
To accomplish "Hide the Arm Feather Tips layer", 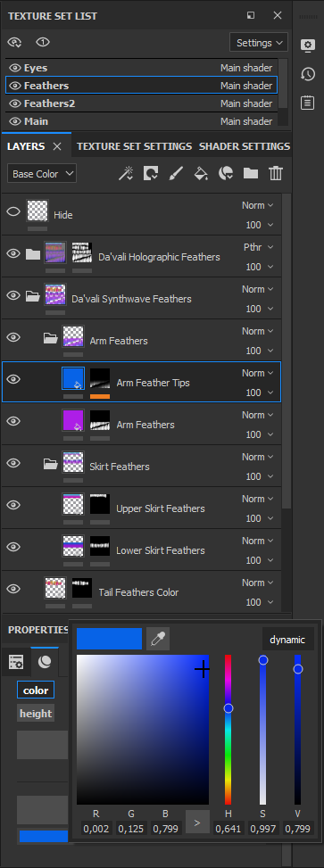I will coord(13,379).
